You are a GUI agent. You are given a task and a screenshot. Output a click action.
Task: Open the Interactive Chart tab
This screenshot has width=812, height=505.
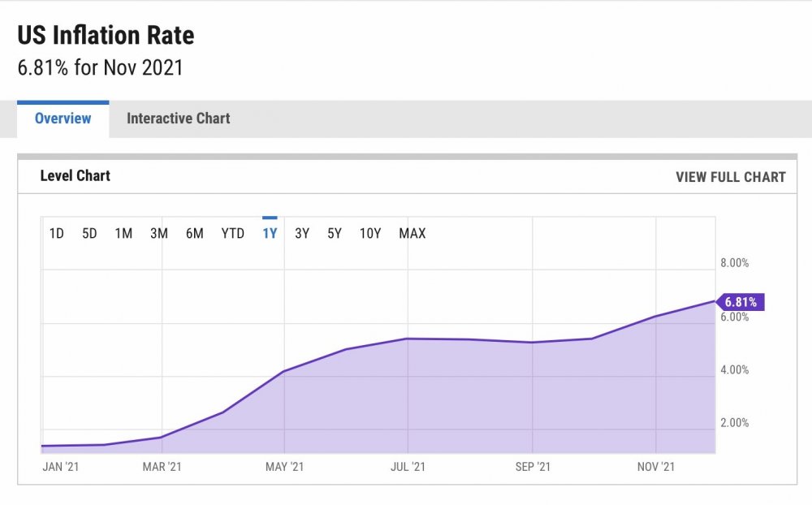click(178, 119)
